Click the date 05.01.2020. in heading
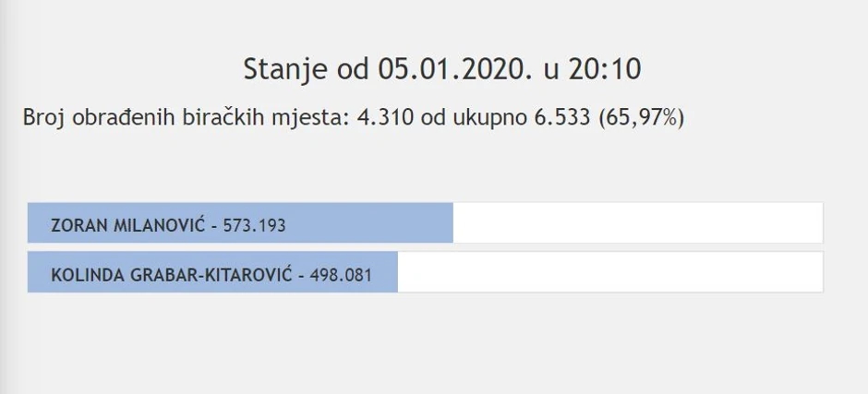This screenshot has width=868, height=394. pyautogui.click(x=454, y=69)
